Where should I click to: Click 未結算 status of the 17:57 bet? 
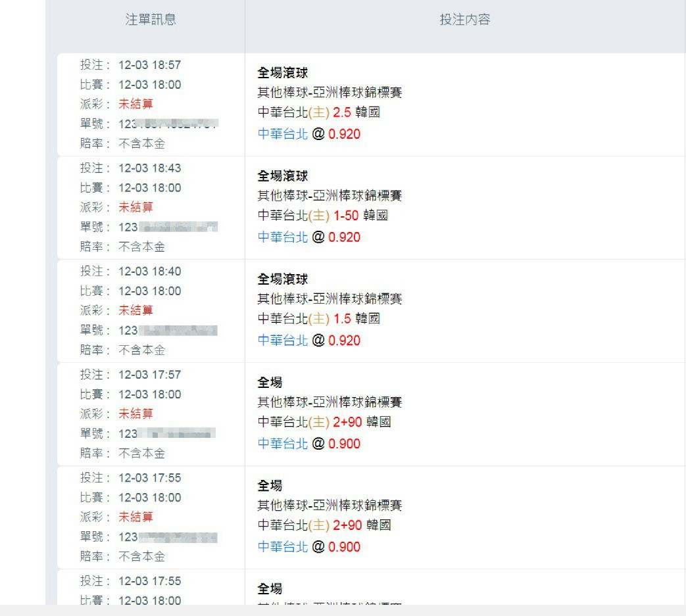135,414
